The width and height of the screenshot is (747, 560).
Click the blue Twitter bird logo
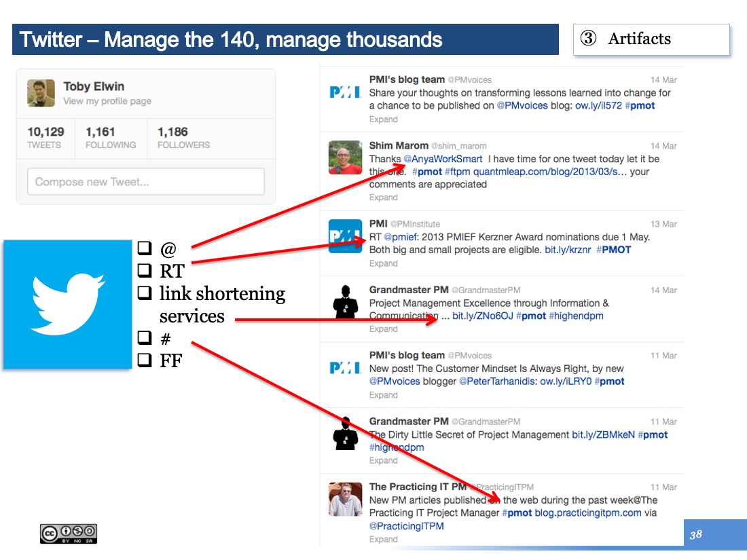tap(68, 304)
